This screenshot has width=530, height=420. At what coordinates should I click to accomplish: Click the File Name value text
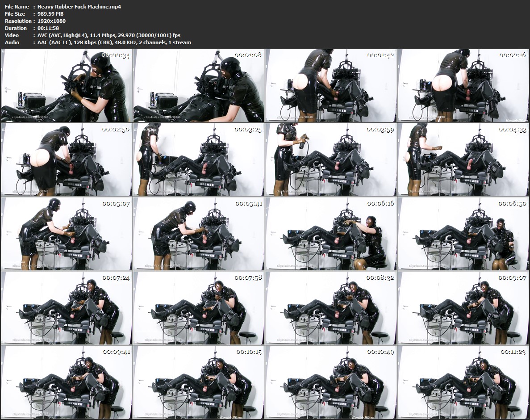pyautogui.click(x=79, y=7)
